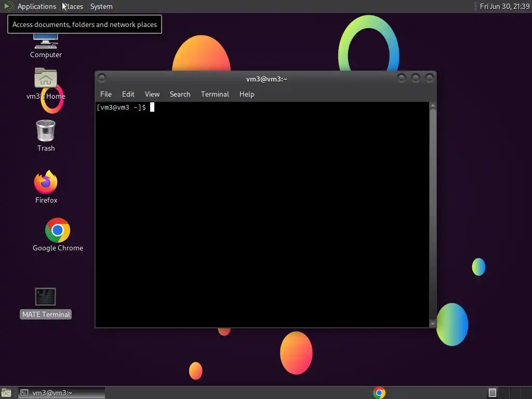Click the terminal vertical scrollbar track

coord(433,215)
